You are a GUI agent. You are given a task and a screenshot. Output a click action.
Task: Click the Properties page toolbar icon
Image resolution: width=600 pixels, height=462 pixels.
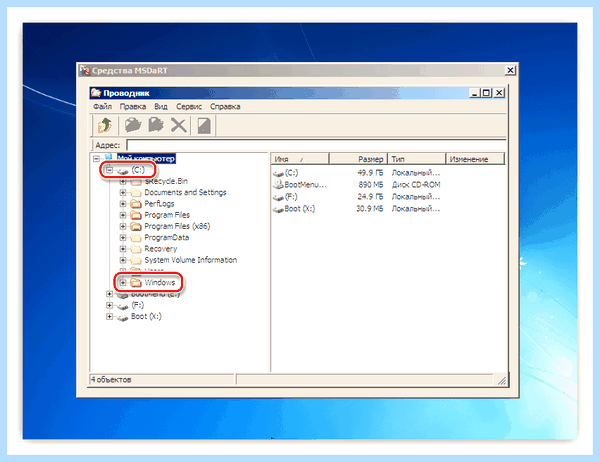click(x=204, y=126)
